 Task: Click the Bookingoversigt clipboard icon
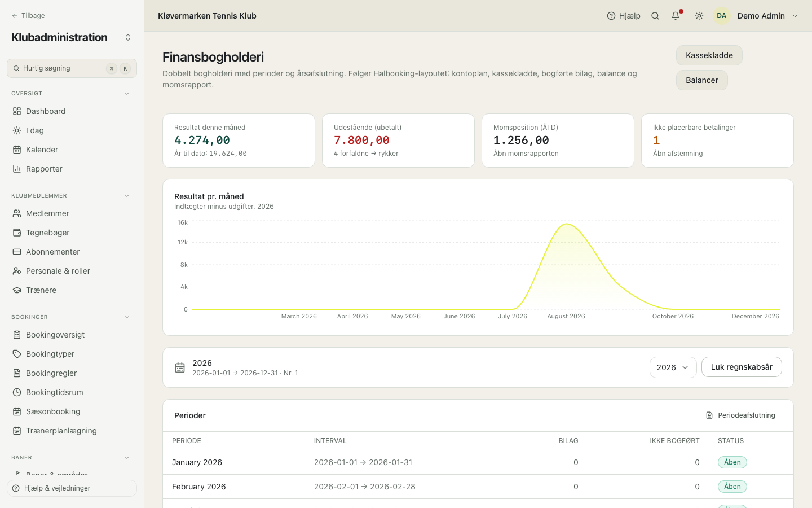tap(17, 335)
